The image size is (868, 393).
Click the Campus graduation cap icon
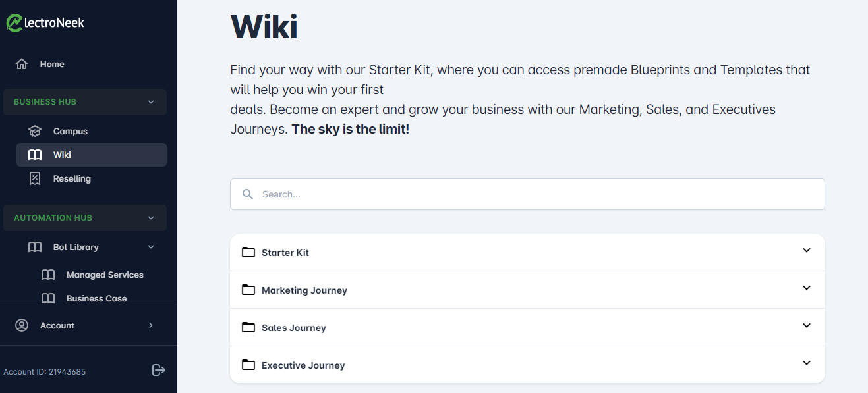click(35, 131)
